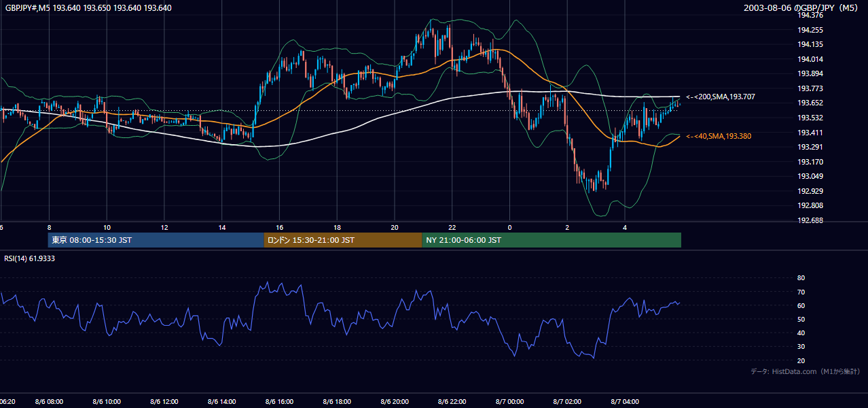Click price axis label 193.291
Viewport: 868px width, 408px height.
click(x=810, y=147)
